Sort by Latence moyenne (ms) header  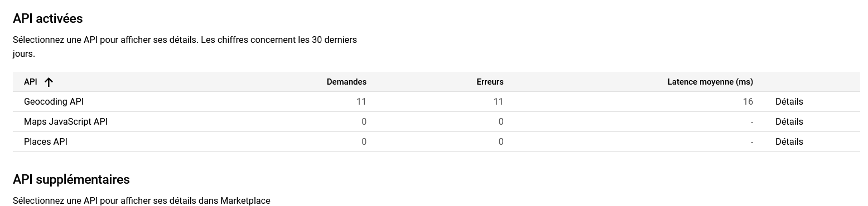coord(710,82)
